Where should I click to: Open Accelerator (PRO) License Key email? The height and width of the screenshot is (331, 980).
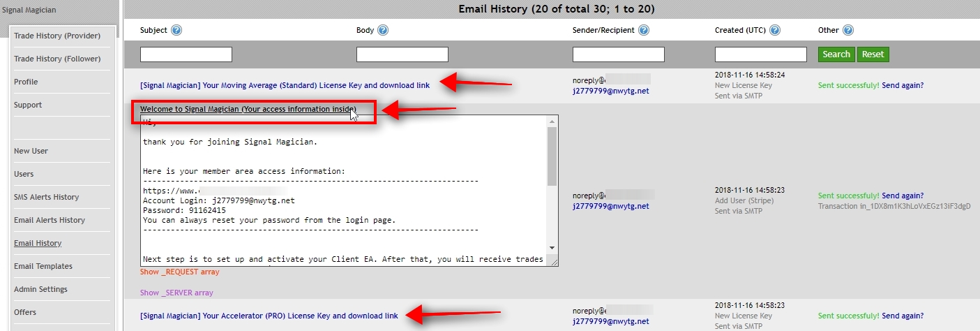[269, 316]
